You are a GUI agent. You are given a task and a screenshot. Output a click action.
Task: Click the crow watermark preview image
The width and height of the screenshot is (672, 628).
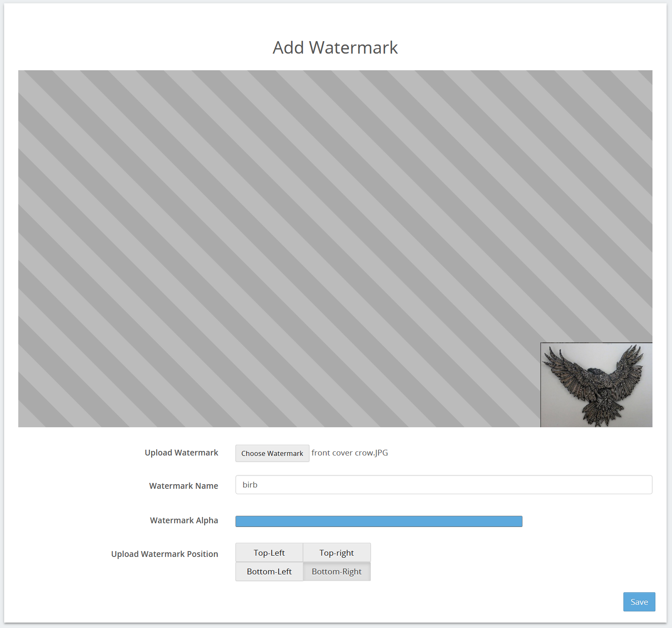coord(596,385)
